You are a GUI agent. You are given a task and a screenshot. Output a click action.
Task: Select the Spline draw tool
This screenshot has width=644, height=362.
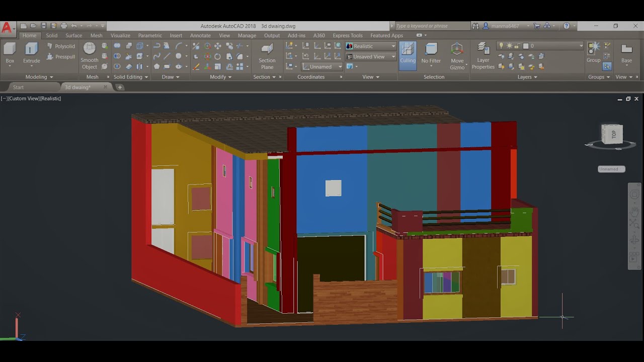156,56
